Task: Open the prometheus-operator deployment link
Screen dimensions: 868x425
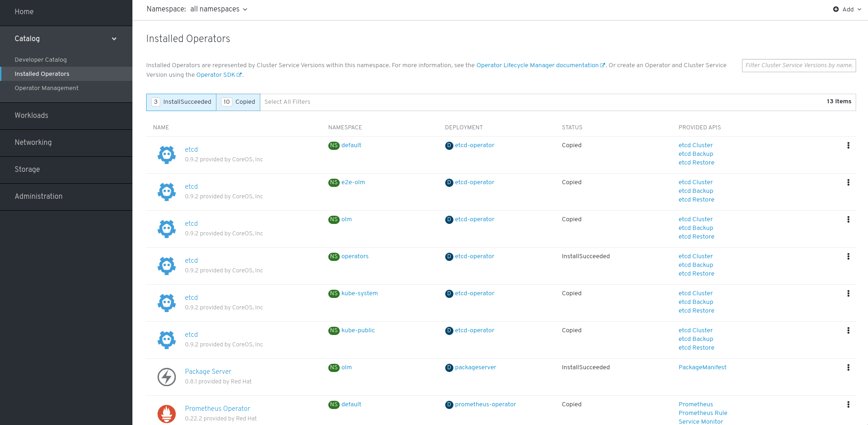Action: click(x=485, y=404)
